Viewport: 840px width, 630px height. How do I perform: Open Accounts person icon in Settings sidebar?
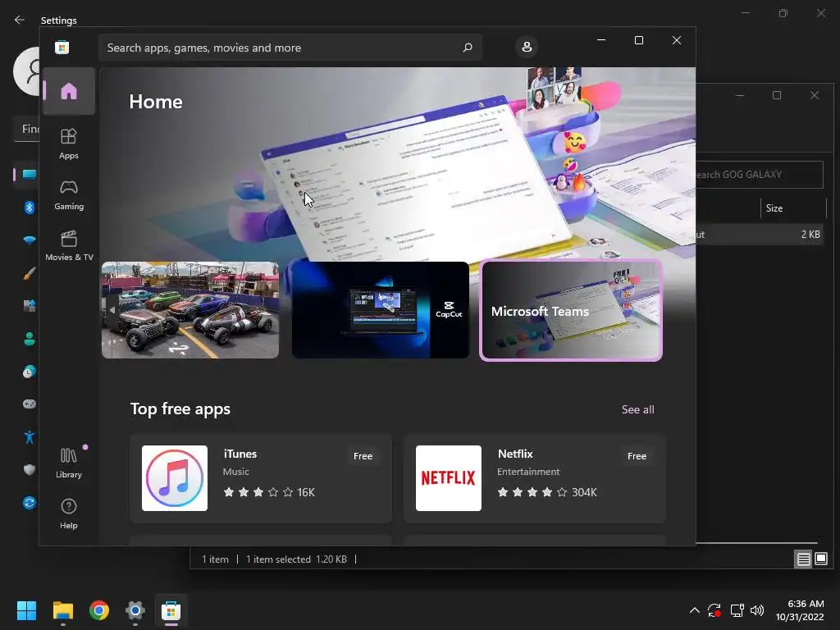tap(30, 339)
